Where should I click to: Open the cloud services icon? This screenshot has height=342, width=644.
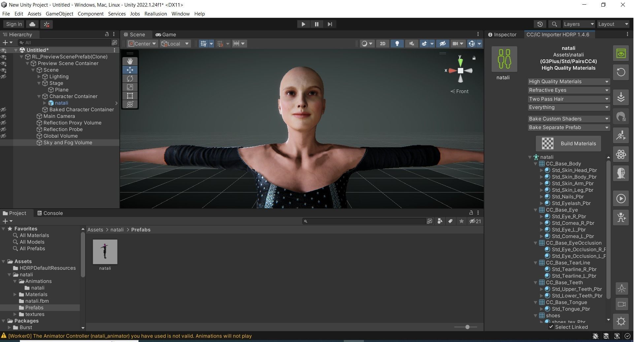(x=32, y=24)
